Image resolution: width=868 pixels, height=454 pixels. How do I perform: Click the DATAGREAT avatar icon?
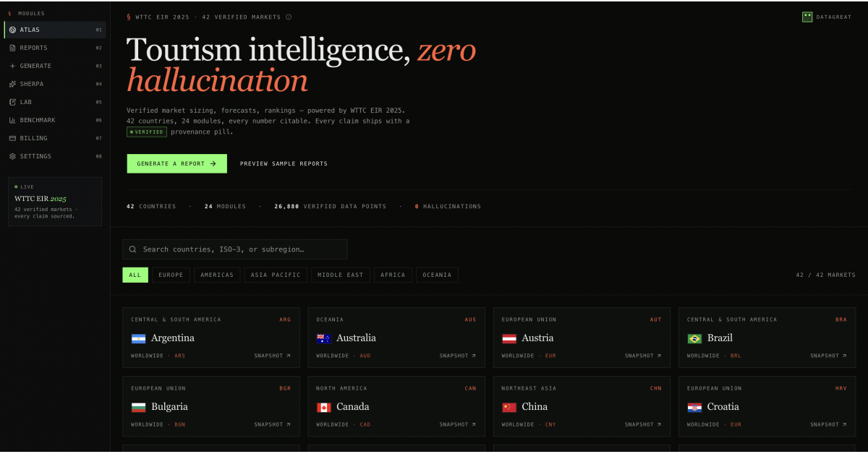tap(807, 17)
